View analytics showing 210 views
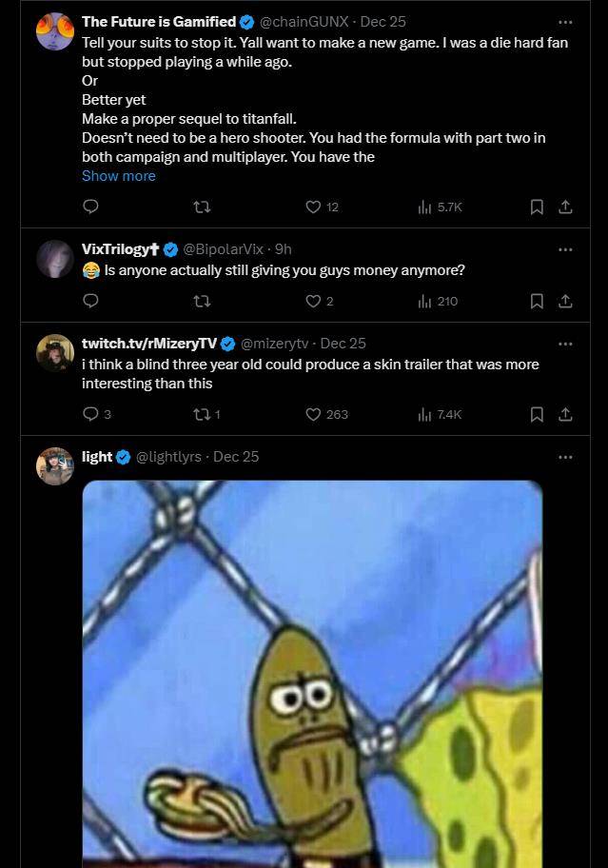This screenshot has width=608, height=868. 438,301
